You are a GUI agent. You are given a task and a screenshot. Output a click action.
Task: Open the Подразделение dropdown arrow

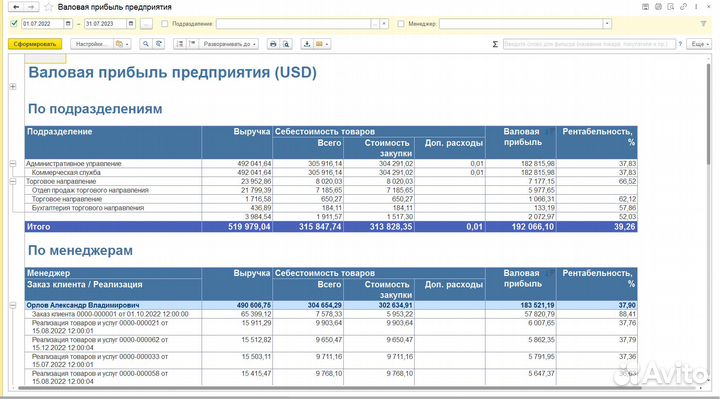(384, 23)
